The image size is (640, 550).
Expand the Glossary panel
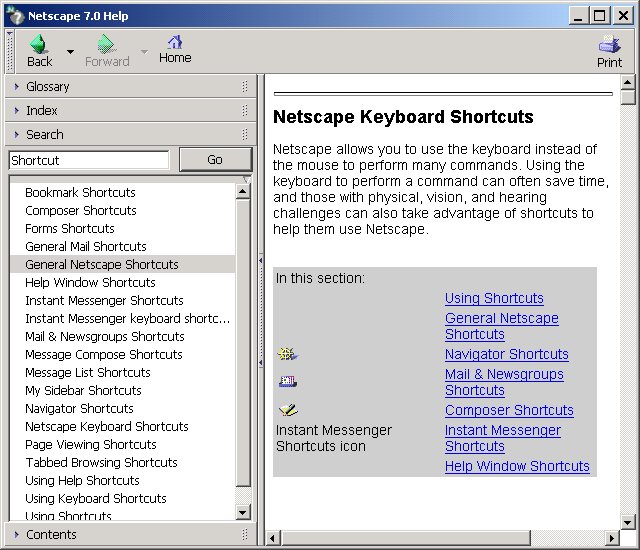click(x=46, y=87)
